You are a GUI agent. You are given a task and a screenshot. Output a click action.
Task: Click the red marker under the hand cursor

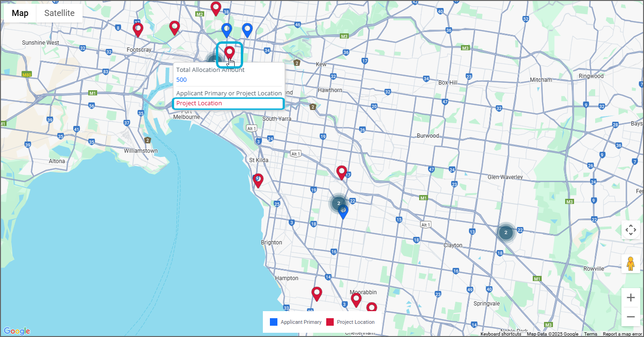[x=230, y=52]
